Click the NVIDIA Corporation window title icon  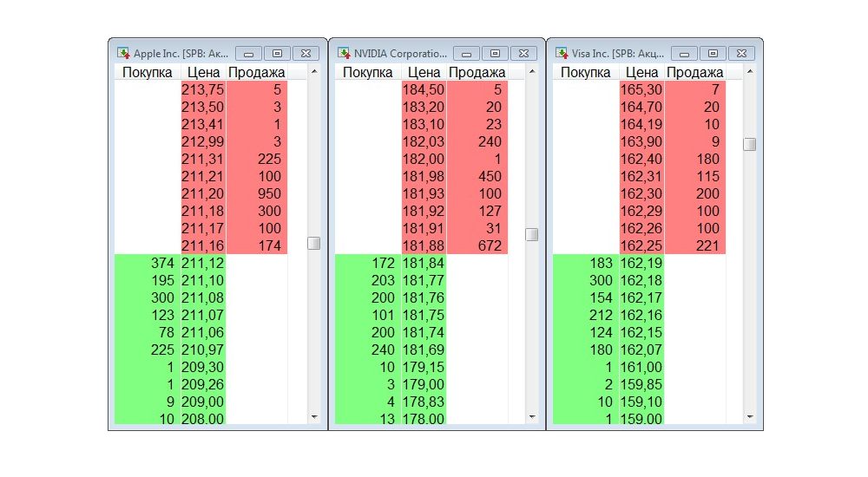pyautogui.click(x=344, y=54)
